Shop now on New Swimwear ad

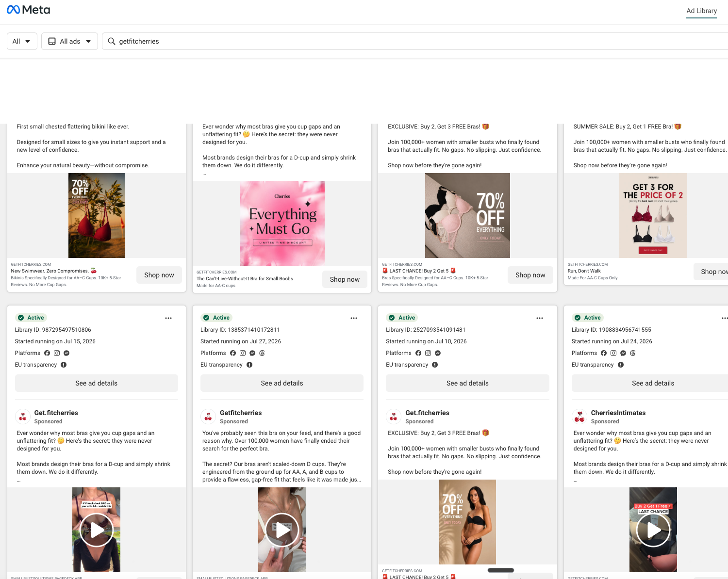(x=159, y=275)
